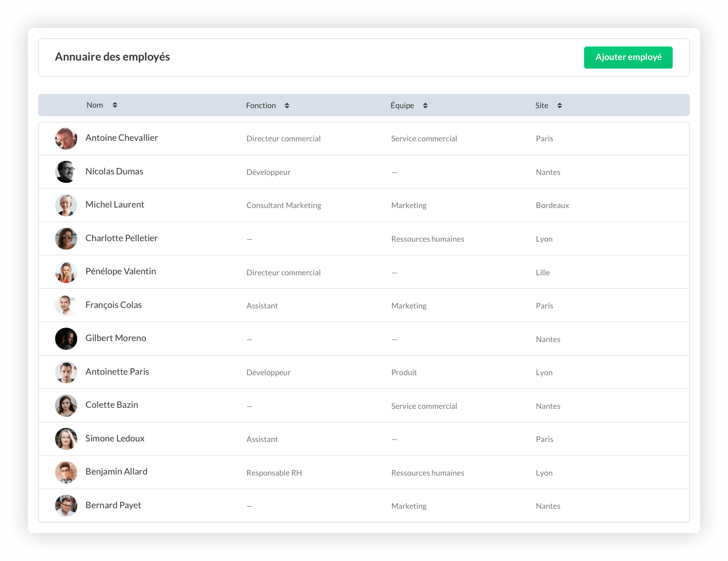Open Simone Ledoux's avatar photo
Screen dimensions: 728x561
[x=66, y=439]
